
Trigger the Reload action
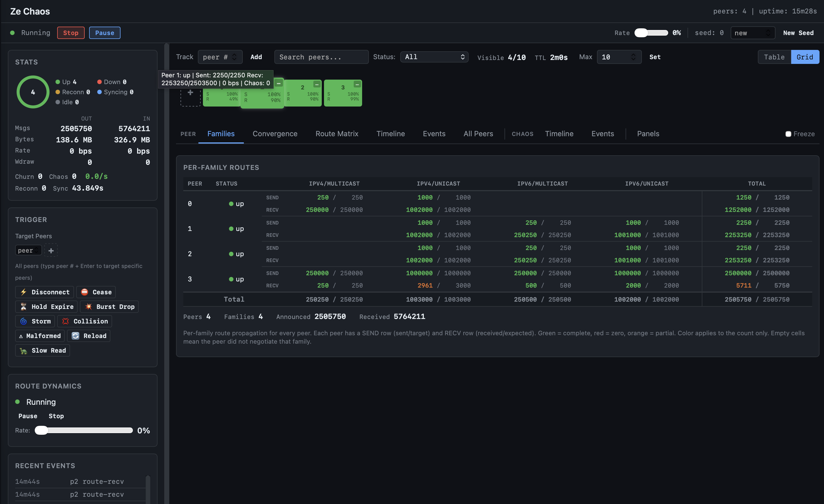89,336
